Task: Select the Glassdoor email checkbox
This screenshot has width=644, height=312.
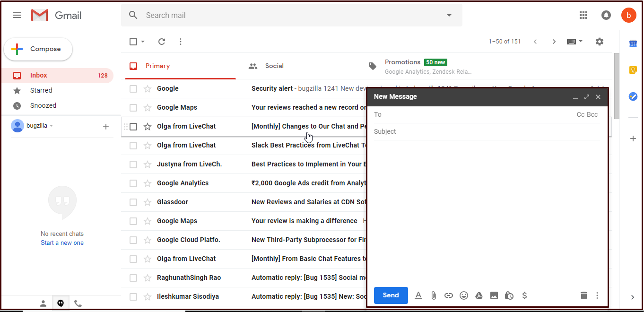Action: coord(133,202)
